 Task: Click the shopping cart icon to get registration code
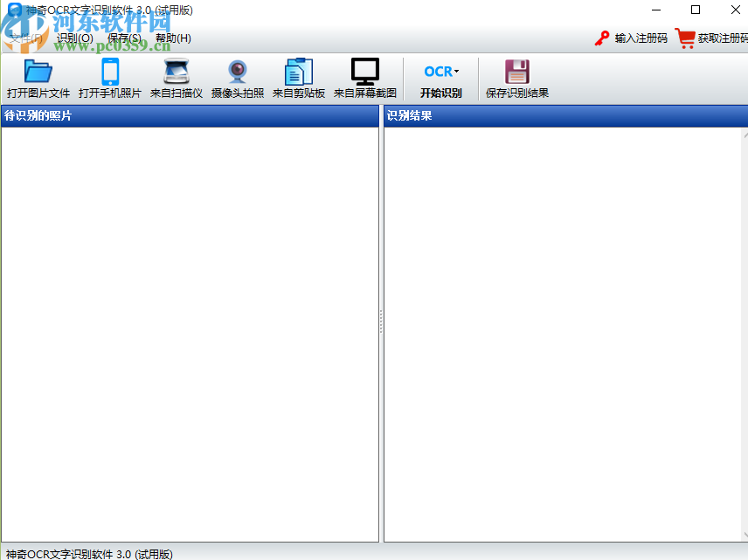point(685,38)
